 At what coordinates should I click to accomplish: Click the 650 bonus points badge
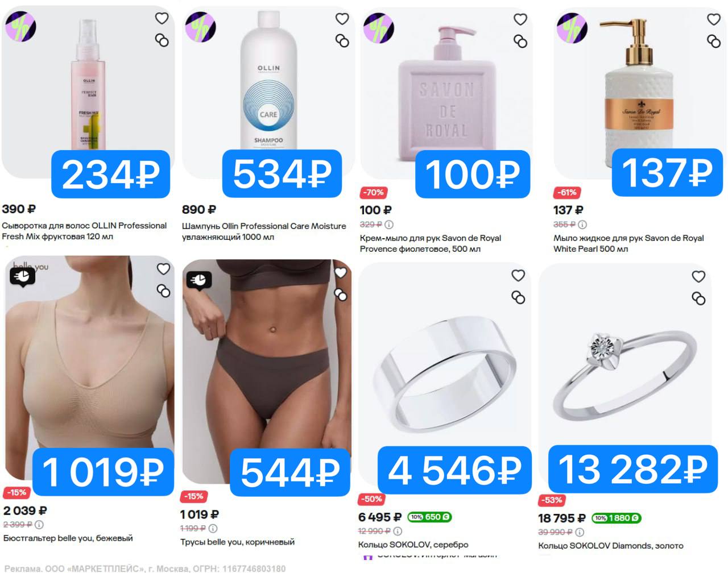[x=429, y=517]
